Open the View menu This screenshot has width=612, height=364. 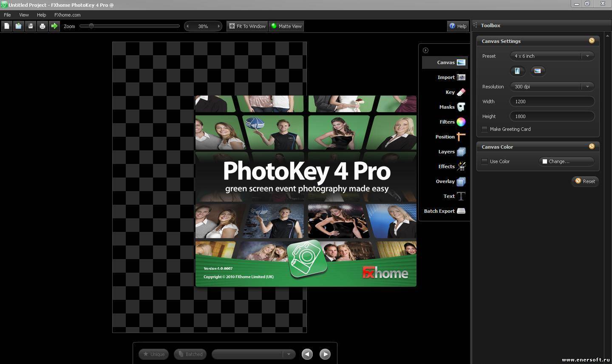pos(24,15)
